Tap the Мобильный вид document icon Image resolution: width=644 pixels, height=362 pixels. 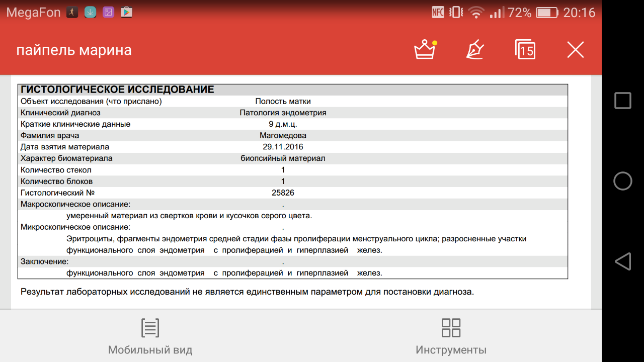150,328
